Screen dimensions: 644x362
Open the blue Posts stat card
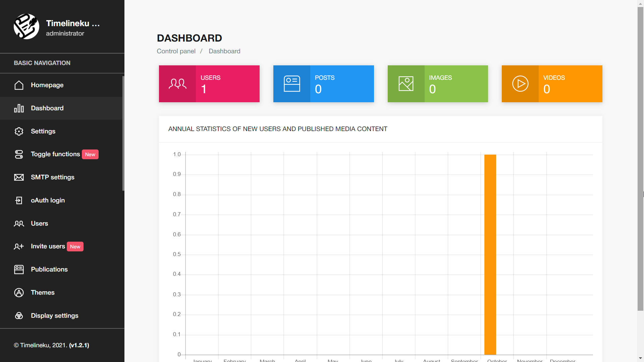point(323,84)
